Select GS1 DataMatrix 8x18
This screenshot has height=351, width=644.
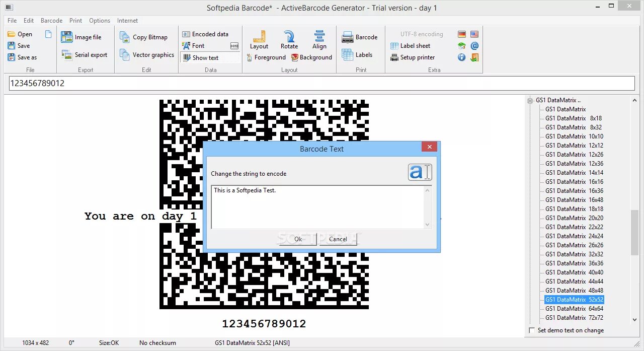click(574, 118)
